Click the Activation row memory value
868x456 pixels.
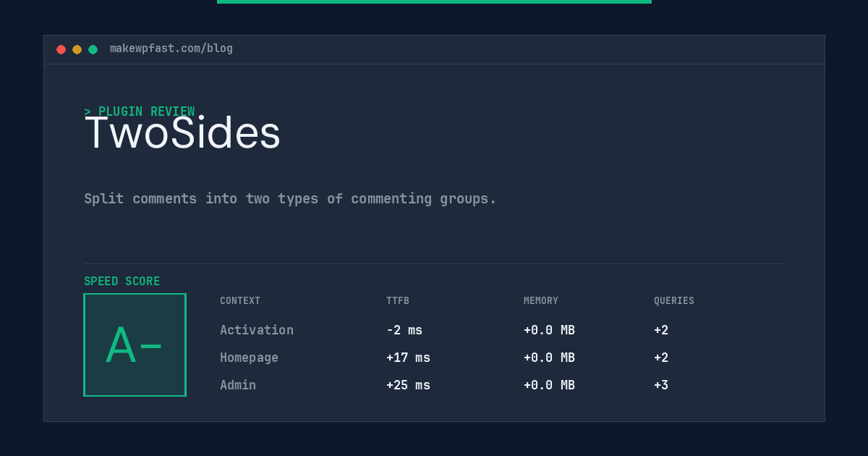pyautogui.click(x=549, y=330)
